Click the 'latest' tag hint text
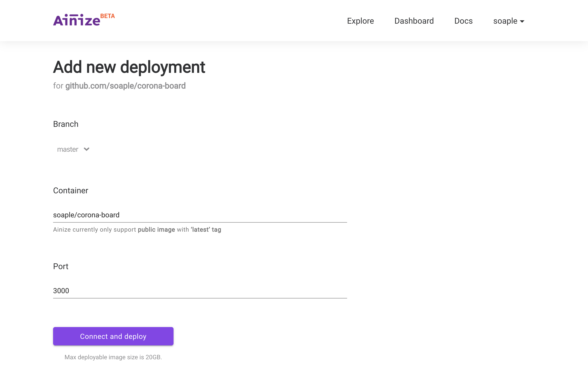 [x=206, y=230]
